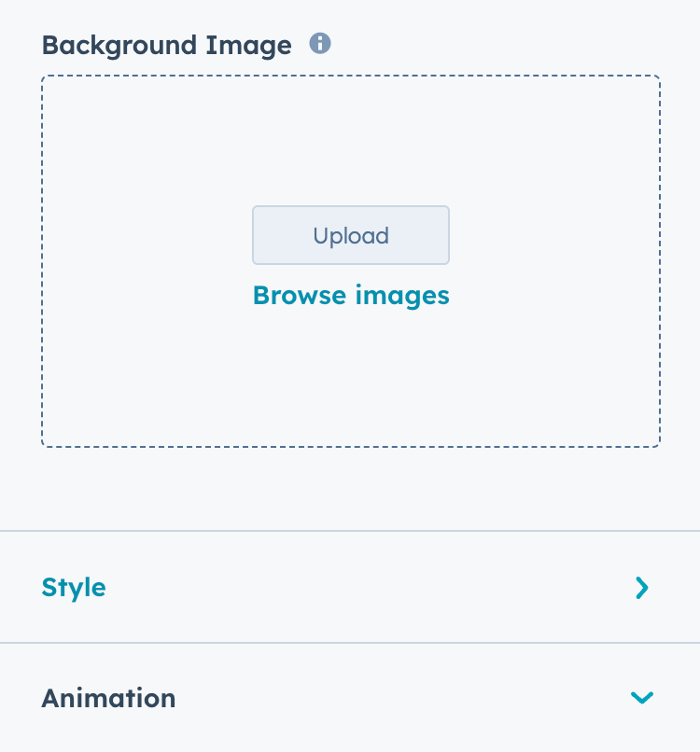The height and width of the screenshot is (752, 700).
Task: Select the Background Image heading label
Action: (x=168, y=43)
